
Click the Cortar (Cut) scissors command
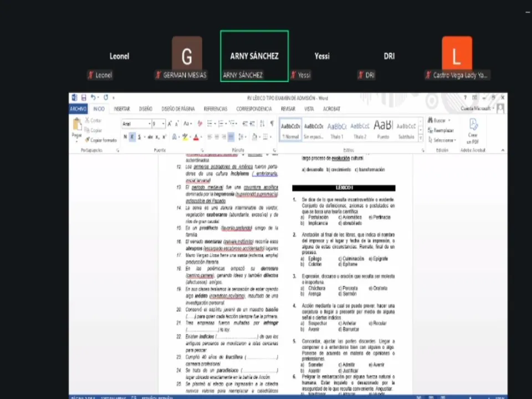coord(93,120)
